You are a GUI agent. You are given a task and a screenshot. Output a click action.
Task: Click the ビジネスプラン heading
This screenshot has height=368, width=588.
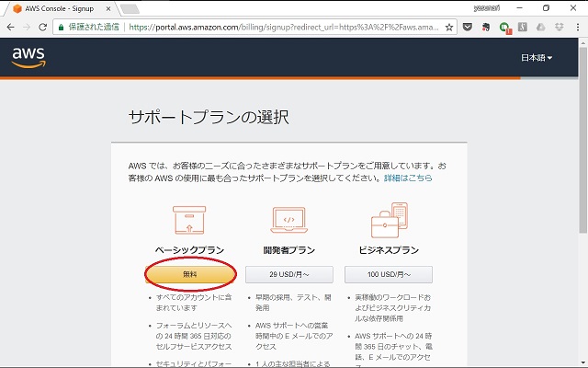coord(389,250)
